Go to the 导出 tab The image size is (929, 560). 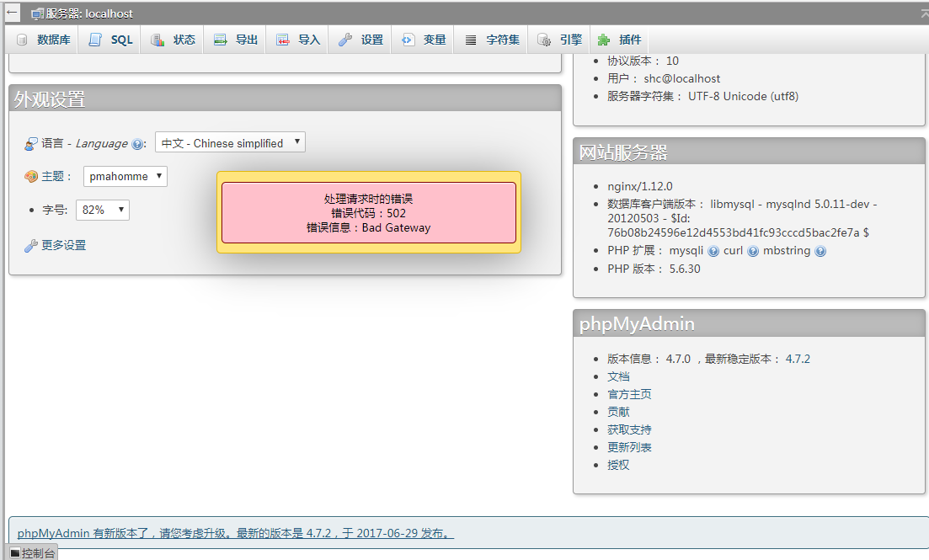[235, 40]
